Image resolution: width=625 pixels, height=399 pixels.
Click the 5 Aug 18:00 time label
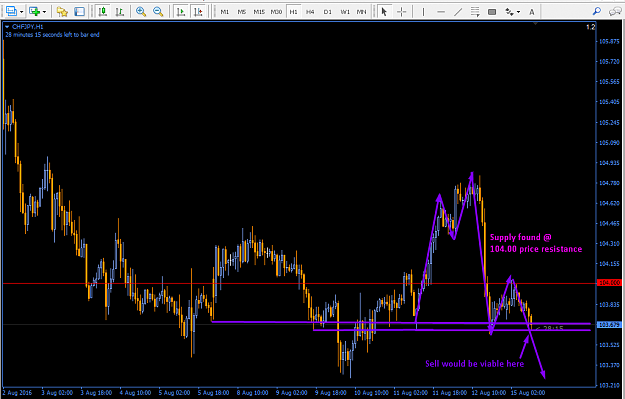[213, 393]
